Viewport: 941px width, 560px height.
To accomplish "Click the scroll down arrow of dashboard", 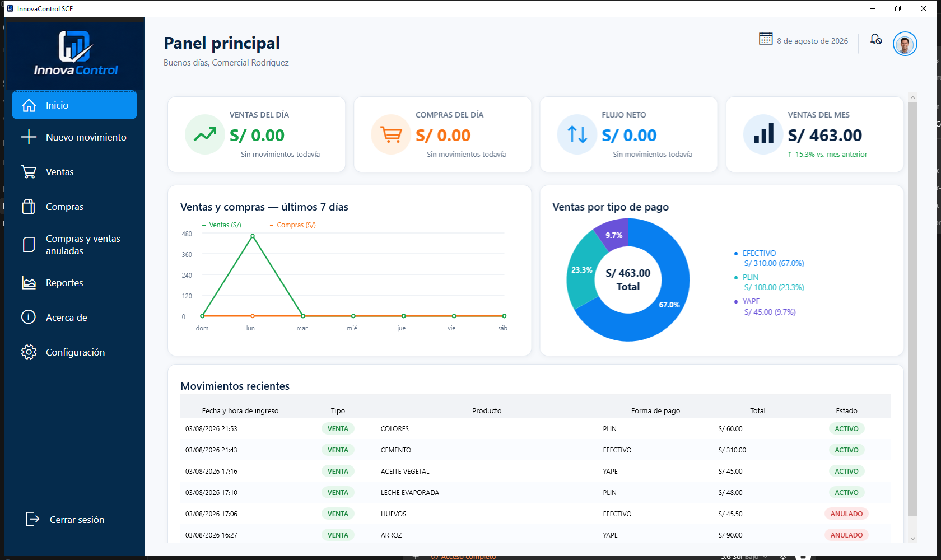I will click(x=913, y=539).
